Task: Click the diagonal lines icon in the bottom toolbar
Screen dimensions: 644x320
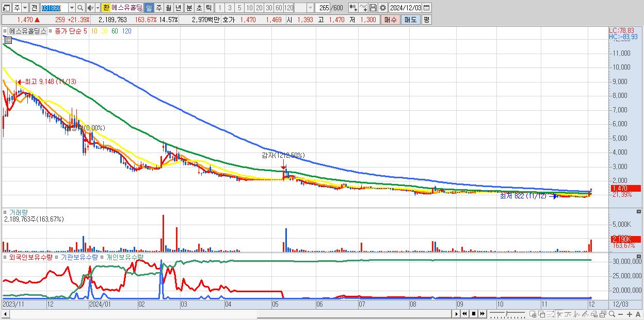Action: click(x=585, y=314)
